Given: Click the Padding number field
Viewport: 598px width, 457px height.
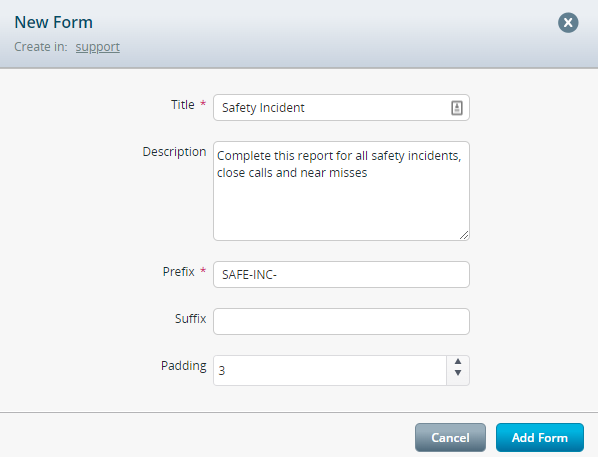Looking at the screenshot, I should click(x=330, y=370).
